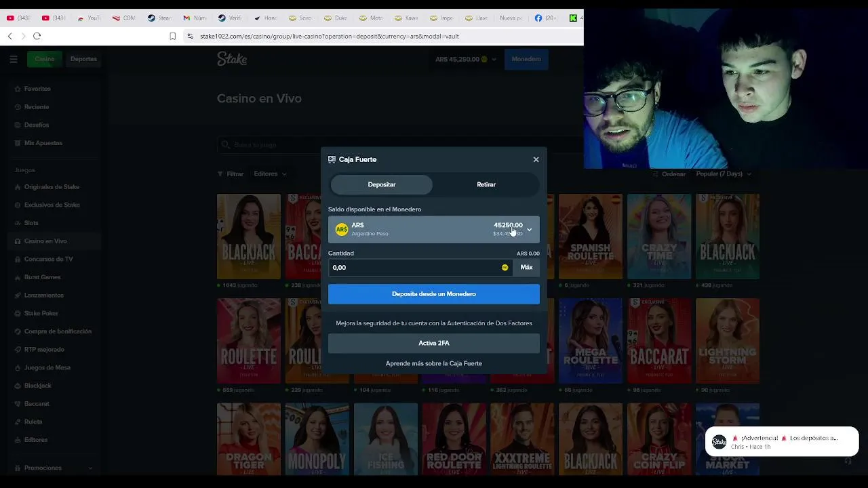Open the Editores filter dropdown

(270, 174)
